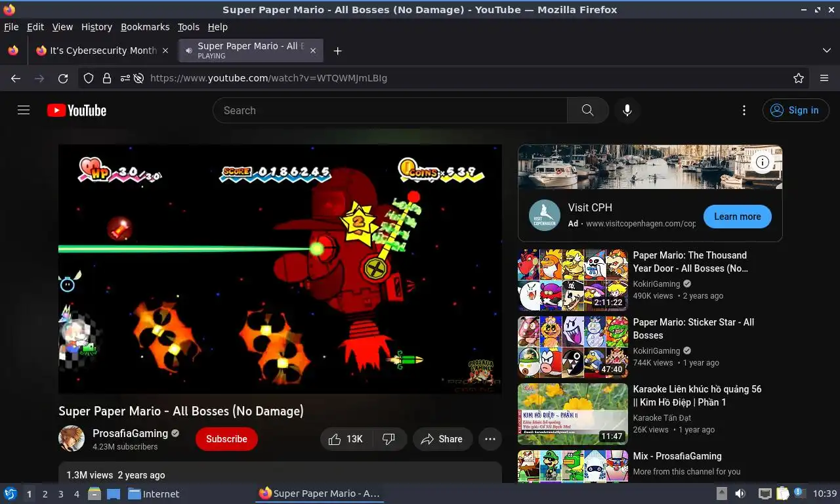Go back to the previous page
840x504 pixels.
(x=16, y=78)
